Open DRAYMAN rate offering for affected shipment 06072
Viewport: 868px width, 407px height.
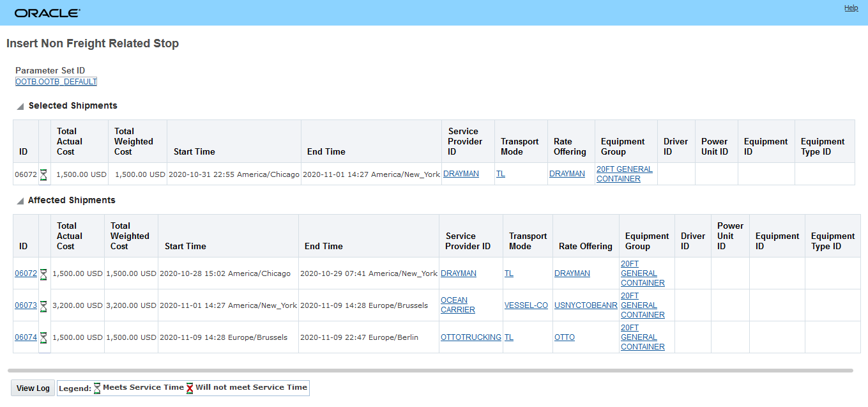(x=572, y=273)
